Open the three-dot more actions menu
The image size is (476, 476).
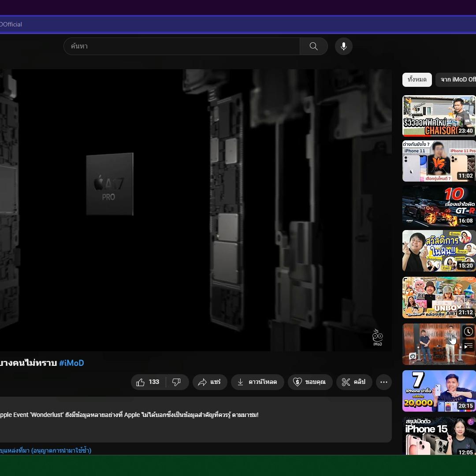[x=384, y=382]
